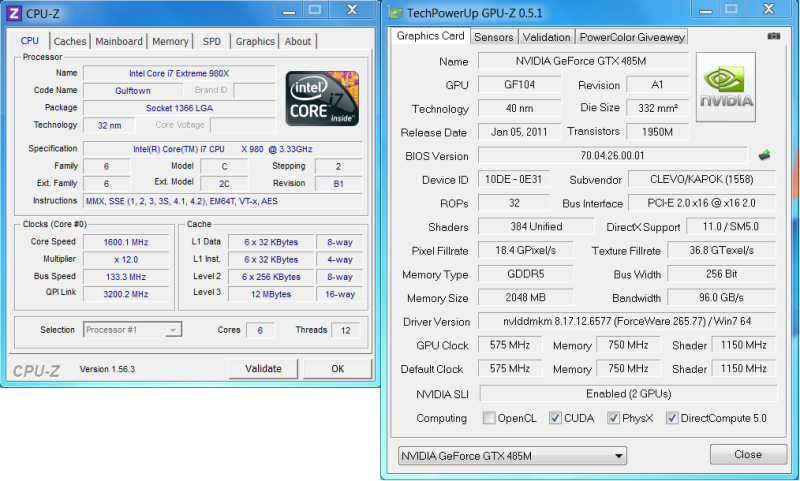Screen dimensions: 800x481
Task: Switch to the Sensors tab
Action: (493, 37)
